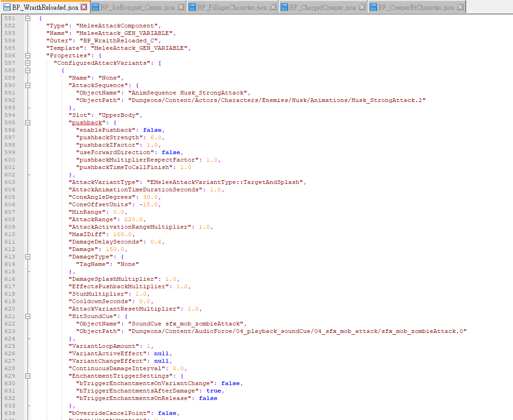Collapse ConfiguredAttackVariants fold on line 587
Image resolution: width=513 pixels, height=420 pixels.
[28, 63]
